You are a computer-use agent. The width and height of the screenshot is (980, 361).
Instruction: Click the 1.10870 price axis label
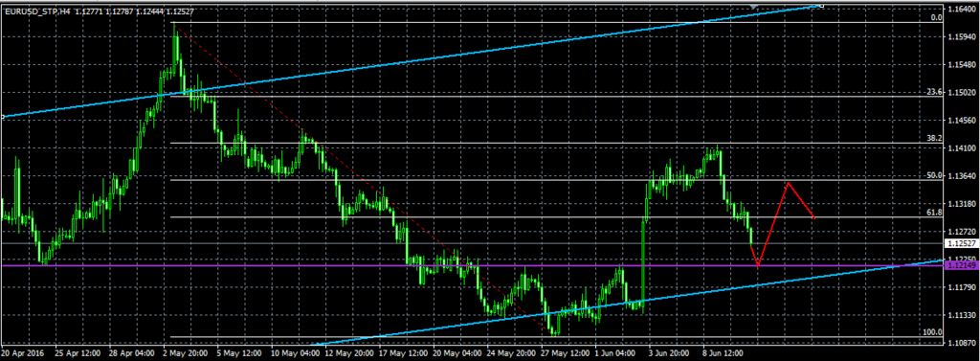click(x=963, y=343)
